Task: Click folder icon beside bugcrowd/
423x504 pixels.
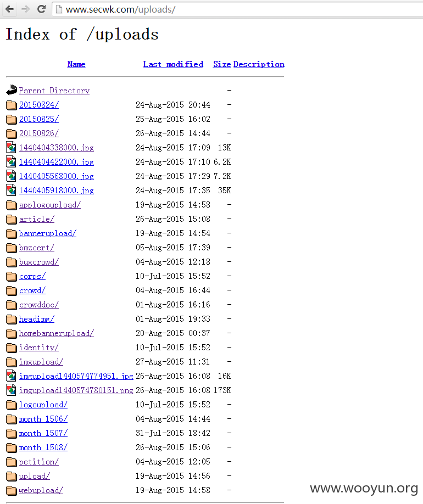Action: (x=12, y=262)
